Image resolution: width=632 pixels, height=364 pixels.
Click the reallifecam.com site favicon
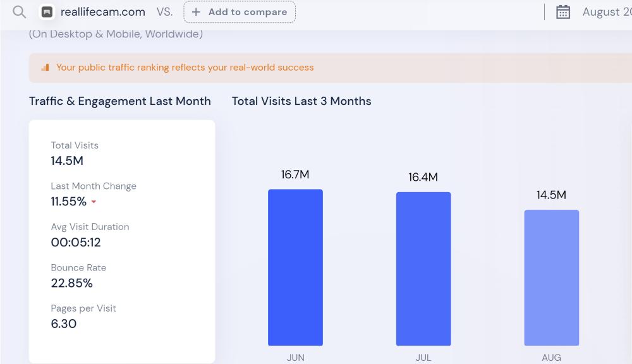tap(47, 12)
